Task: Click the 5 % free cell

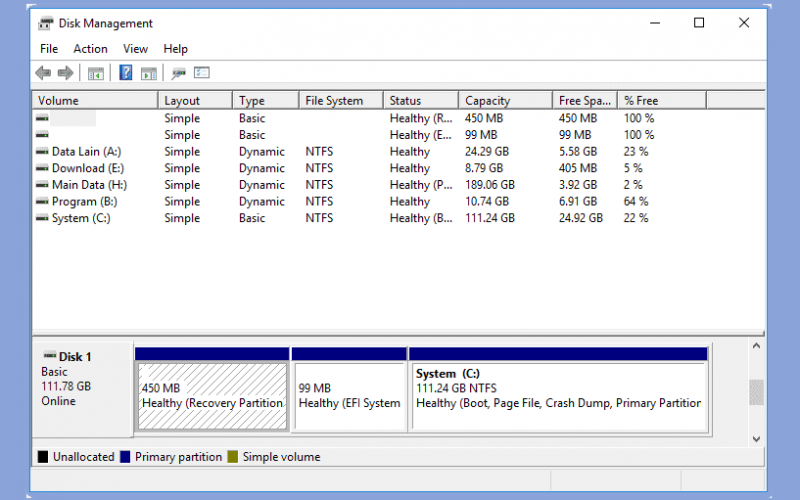Action: point(633,168)
